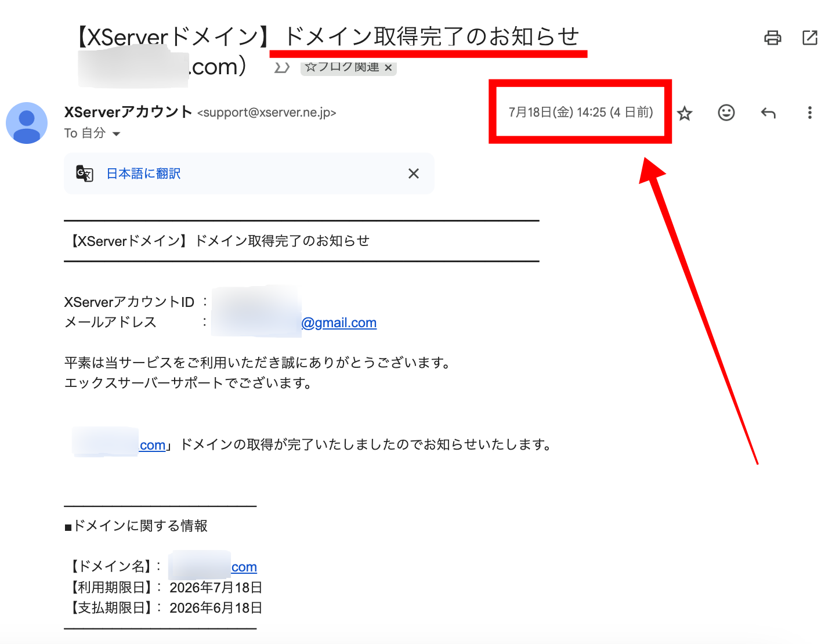Click the 利用期限日 2026年7月18日 line
The height and width of the screenshot is (644, 832).
[x=165, y=588]
